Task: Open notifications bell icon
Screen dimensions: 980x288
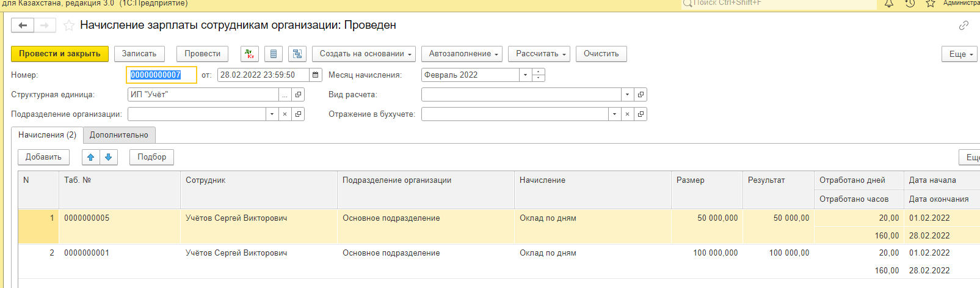Action: [889, 4]
